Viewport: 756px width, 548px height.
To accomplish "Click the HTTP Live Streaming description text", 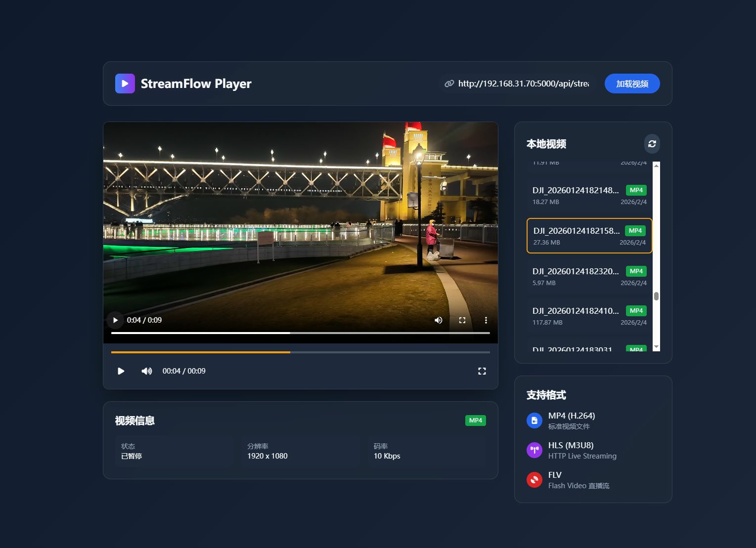I will (x=582, y=456).
